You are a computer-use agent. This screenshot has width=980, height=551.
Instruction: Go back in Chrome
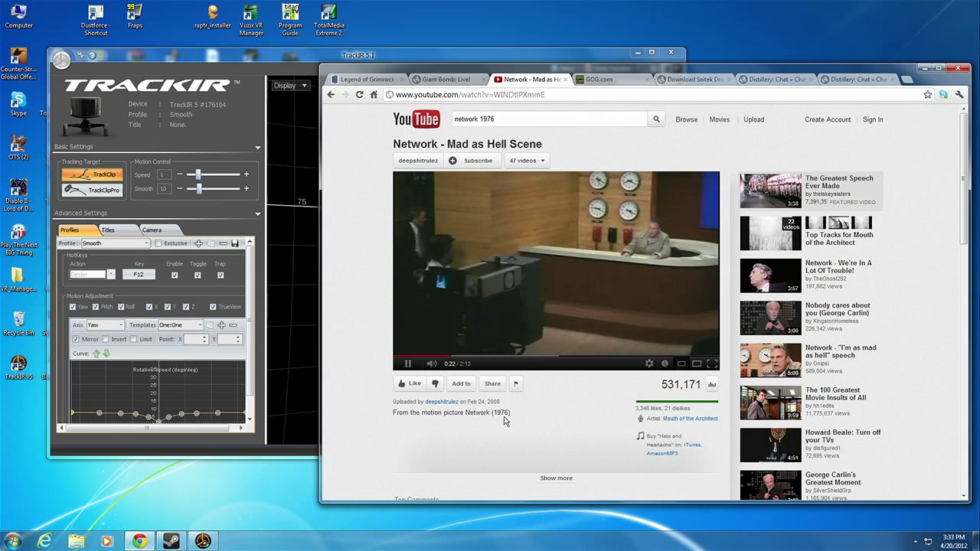(x=331, y=95)
